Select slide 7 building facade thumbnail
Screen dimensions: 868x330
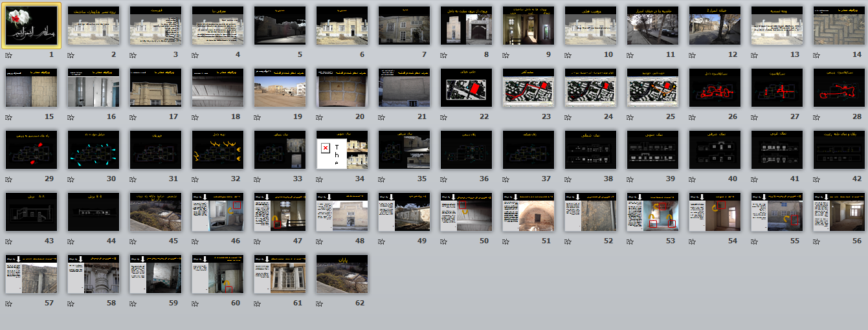point(405,25)
